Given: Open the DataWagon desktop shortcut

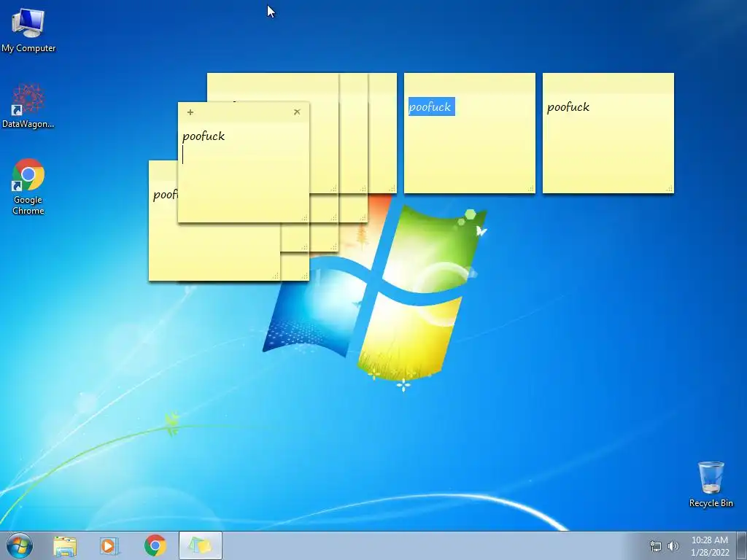Looking at the screenshot, I should (x=28, y=106).
